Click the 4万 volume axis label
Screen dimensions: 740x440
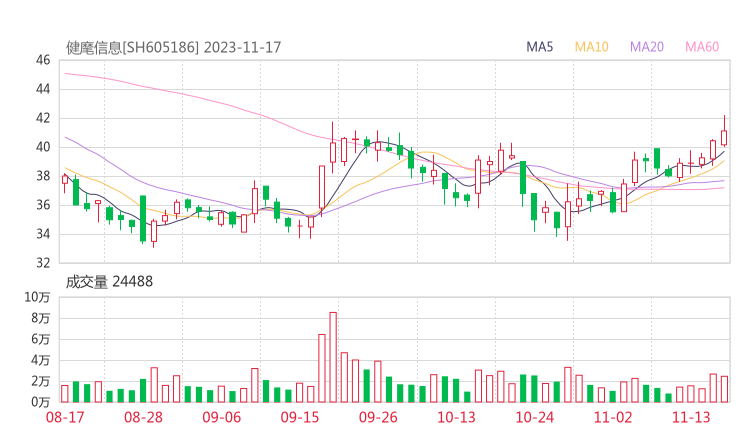tap(41, 360)
